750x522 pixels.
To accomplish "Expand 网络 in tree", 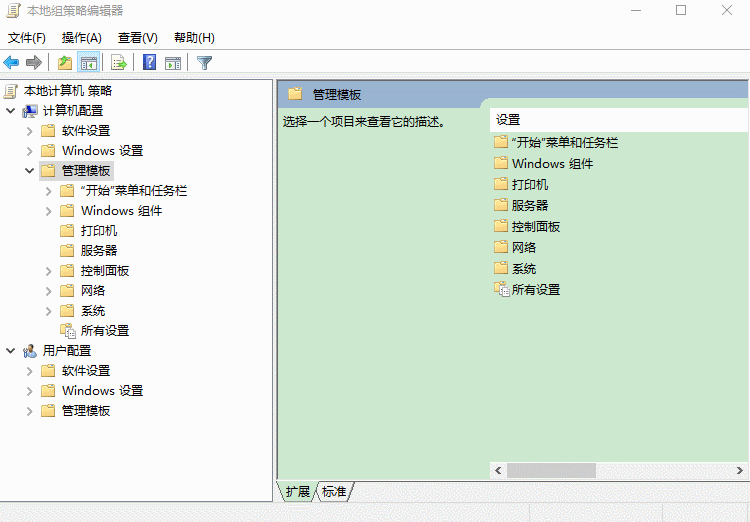I will point(49,291).
